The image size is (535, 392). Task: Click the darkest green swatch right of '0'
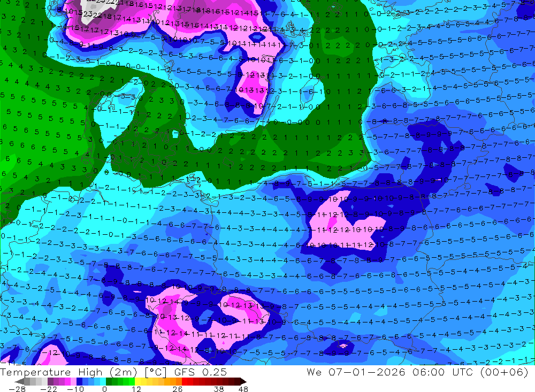(x=109, y=381)
